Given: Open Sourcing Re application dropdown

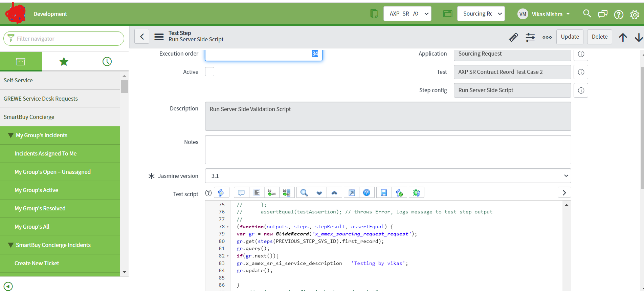Looking at the screenshot, I should point(481,14).
